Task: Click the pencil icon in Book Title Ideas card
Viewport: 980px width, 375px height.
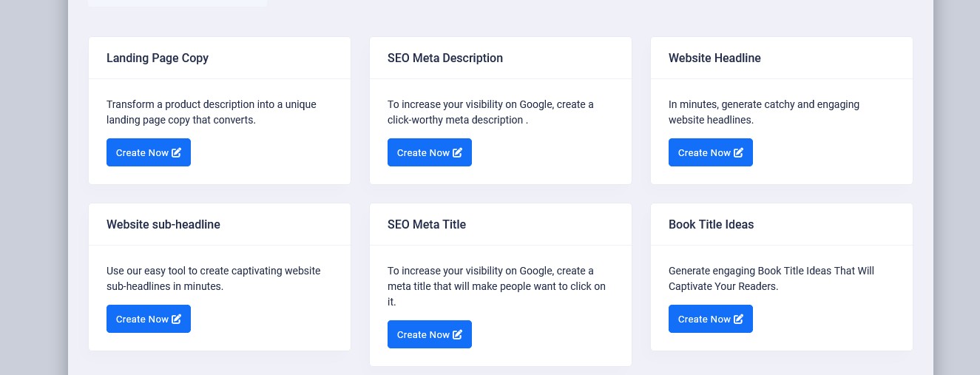Action: tap(738, 319)
